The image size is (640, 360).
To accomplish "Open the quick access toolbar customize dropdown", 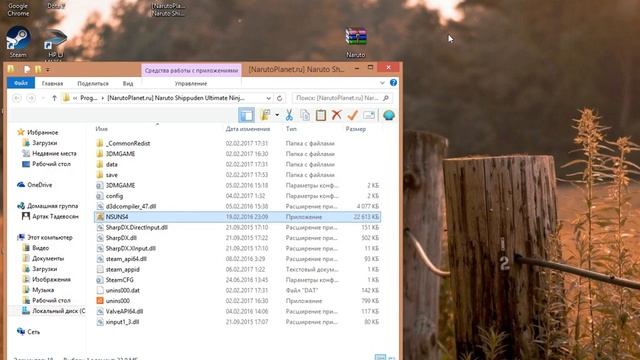I will click(48, 70).
